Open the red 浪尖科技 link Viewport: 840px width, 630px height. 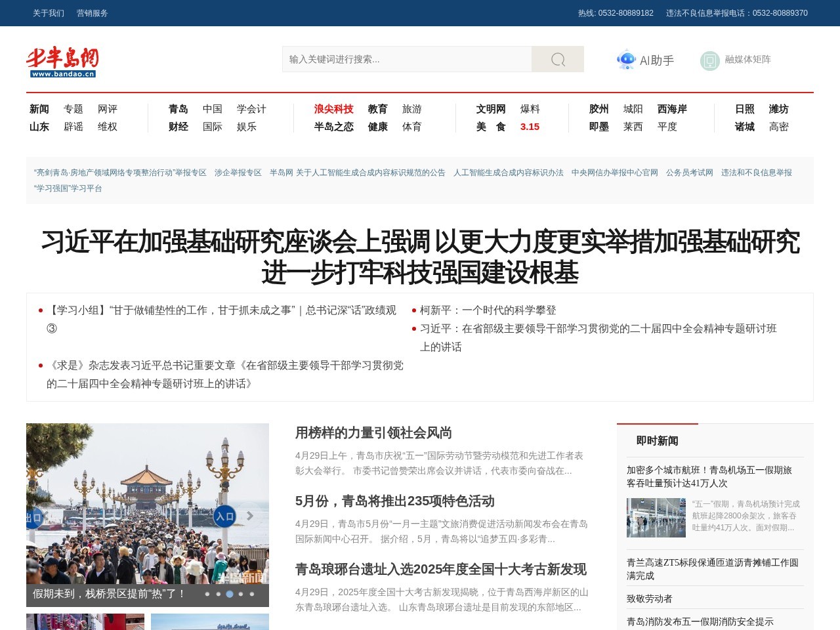coord(334,109)
